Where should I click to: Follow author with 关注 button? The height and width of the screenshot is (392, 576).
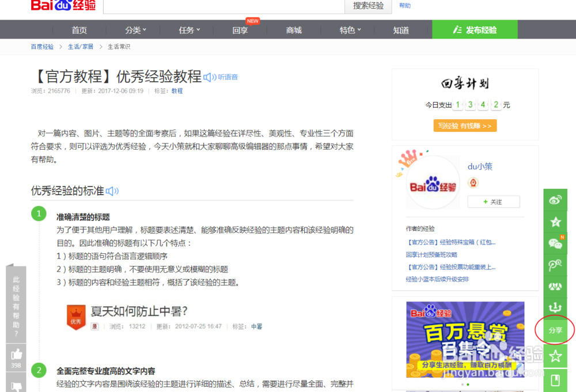point(494,202)
